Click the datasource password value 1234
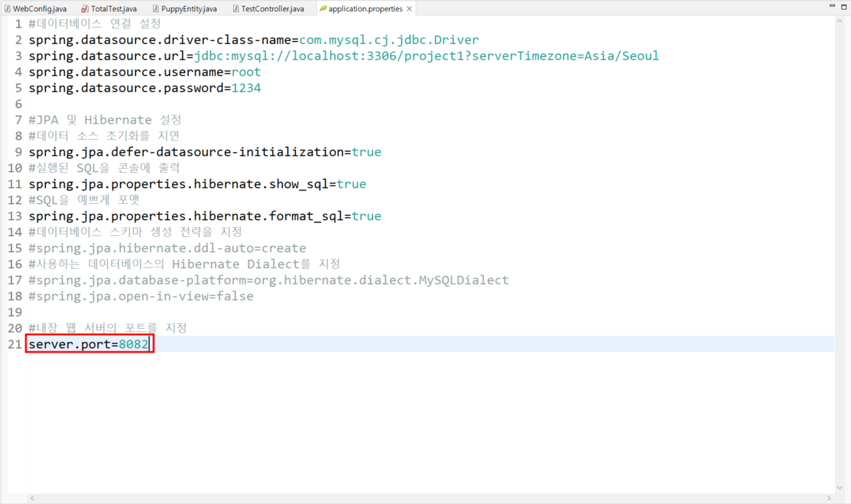This screenshot has height=504, width=851. (x=246, y=88)
